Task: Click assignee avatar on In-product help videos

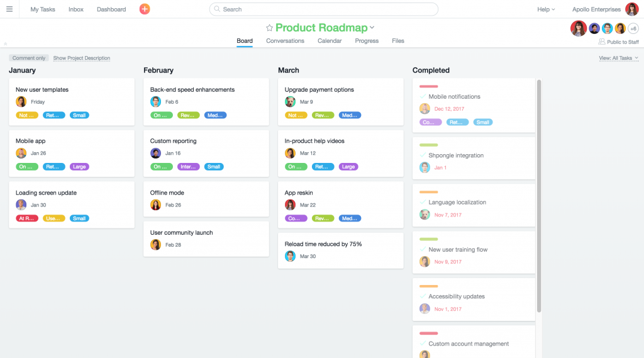Action: click(290, 153)
